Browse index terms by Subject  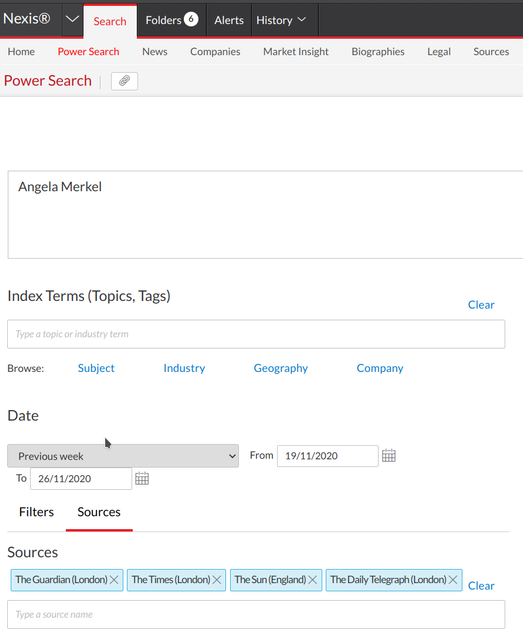(x=96, y=368)
